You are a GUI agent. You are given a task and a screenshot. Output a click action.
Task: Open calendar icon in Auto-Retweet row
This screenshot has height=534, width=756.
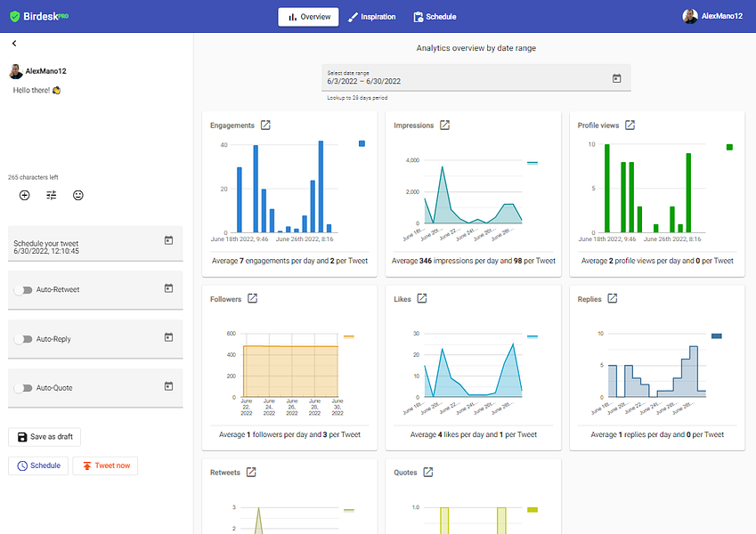168,288
